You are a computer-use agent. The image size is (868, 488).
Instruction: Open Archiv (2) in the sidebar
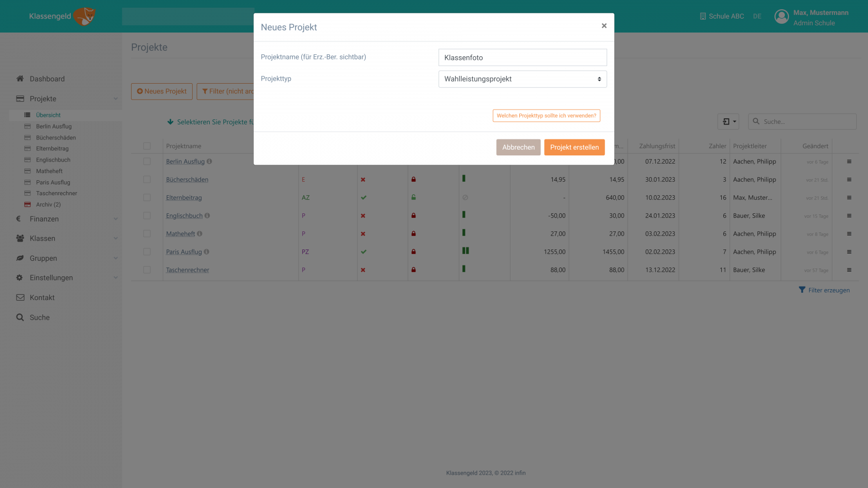pos(48,205)
